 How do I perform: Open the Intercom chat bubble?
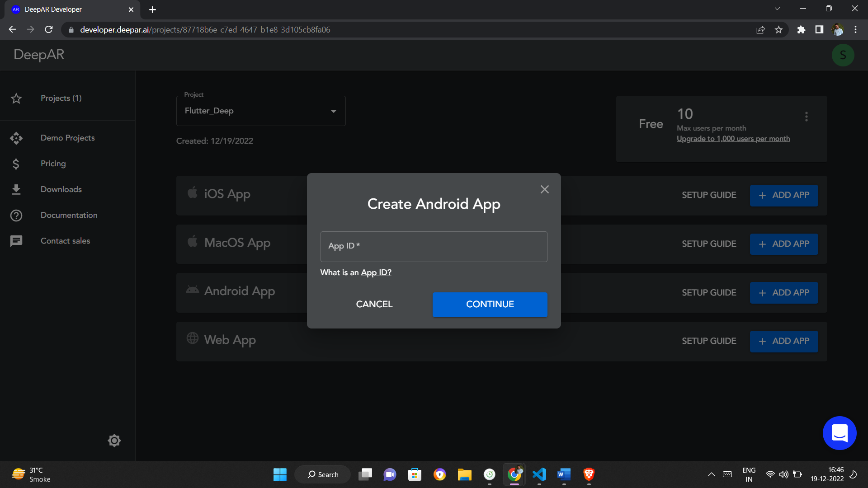click(x=840, y=433)
